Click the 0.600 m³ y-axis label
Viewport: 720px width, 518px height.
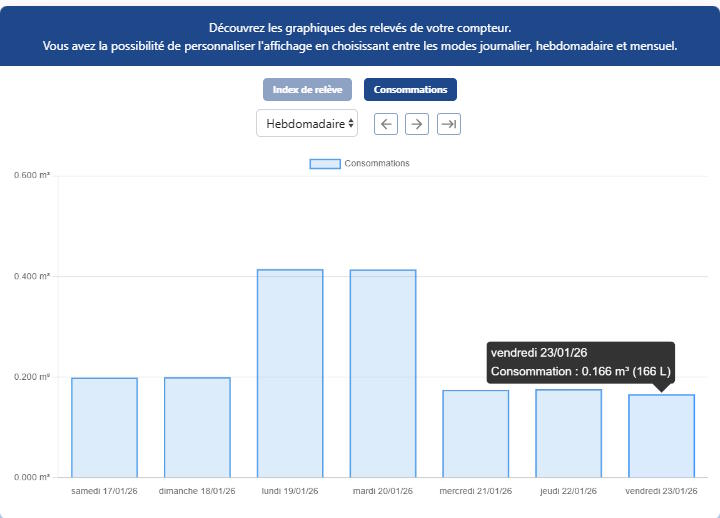(x=33, y=175)
